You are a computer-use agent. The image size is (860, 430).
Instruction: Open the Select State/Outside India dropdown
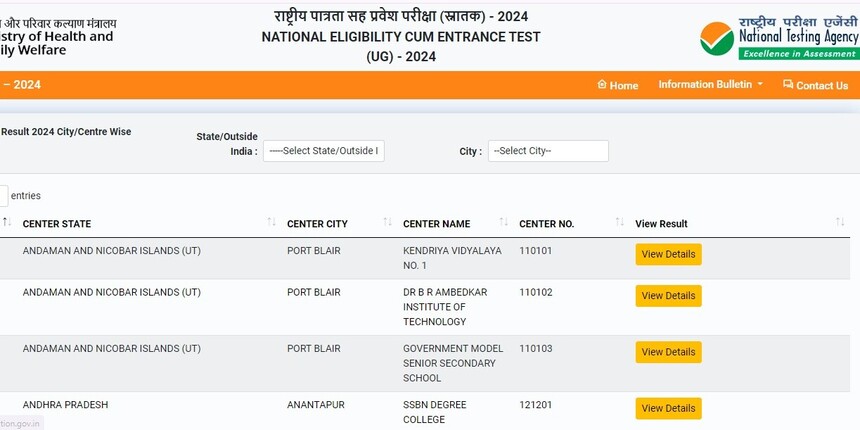click(x=324, y=151)
